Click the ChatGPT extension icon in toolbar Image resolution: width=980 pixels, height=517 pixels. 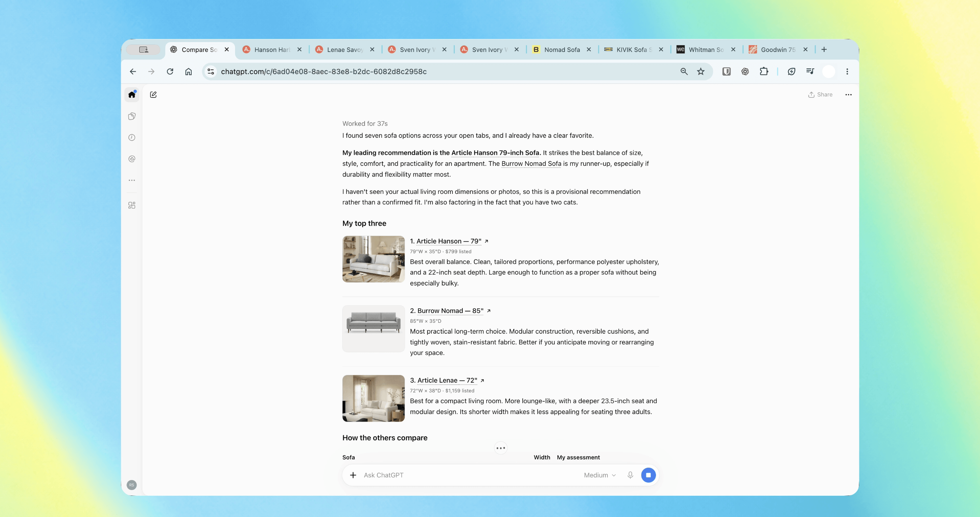coord(745,71)
